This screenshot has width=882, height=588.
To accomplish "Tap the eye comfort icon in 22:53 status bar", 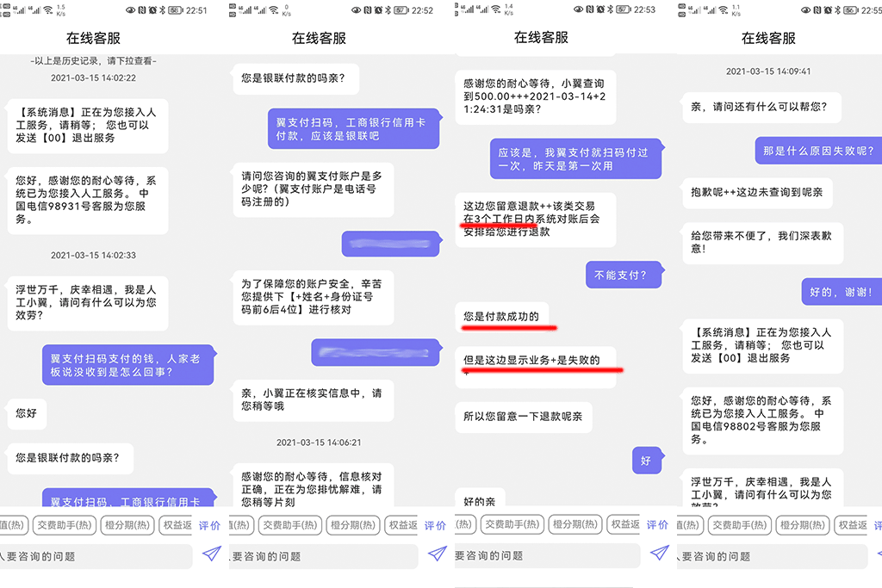I will pos(578,9).
